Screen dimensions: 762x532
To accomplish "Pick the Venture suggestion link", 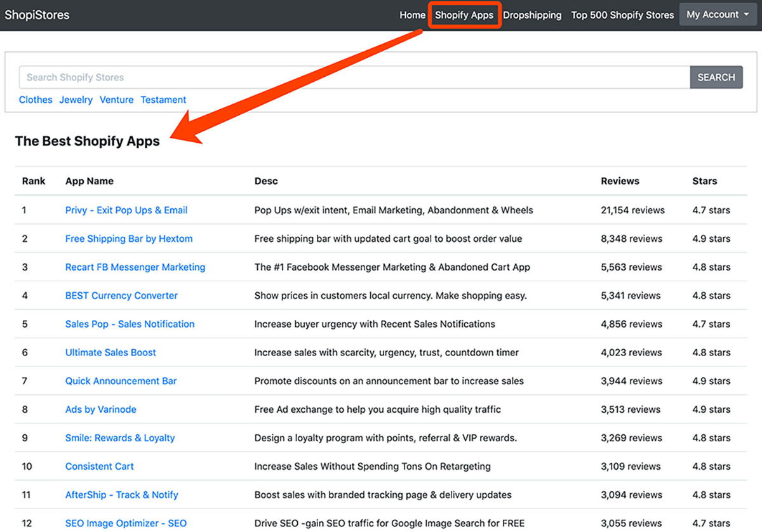I will click(117, 100).
